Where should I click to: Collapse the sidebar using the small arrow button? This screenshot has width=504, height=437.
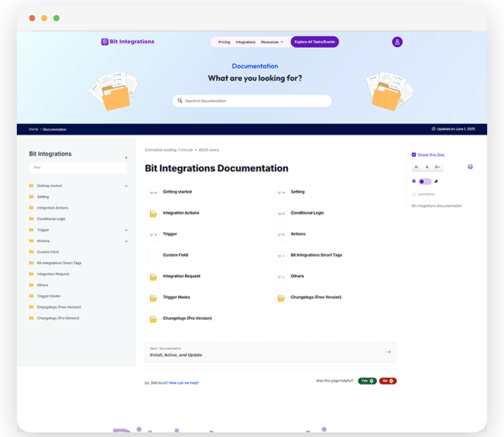[126, 157]
